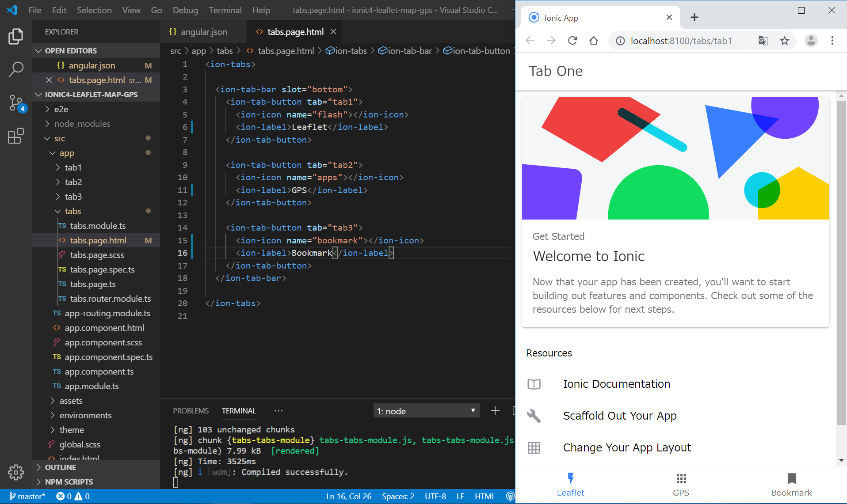Switch to the angular.json editor tab
Screen dimensions: 847x504
tap(203, 32)
